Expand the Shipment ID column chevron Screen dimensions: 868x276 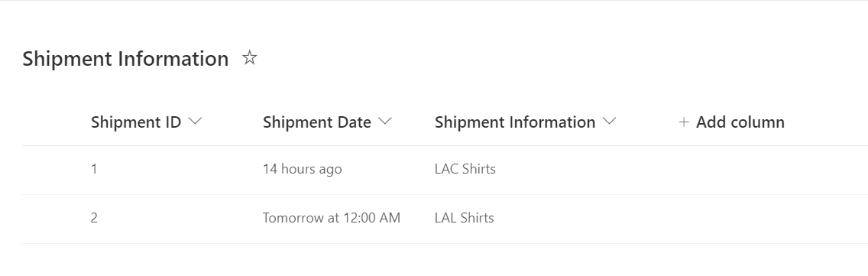(x=195, y=122)
